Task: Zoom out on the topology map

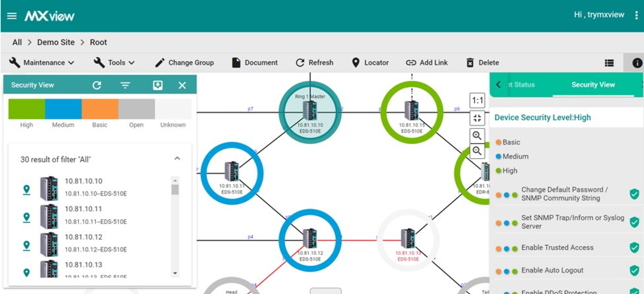Action: [x=477, y=151]
